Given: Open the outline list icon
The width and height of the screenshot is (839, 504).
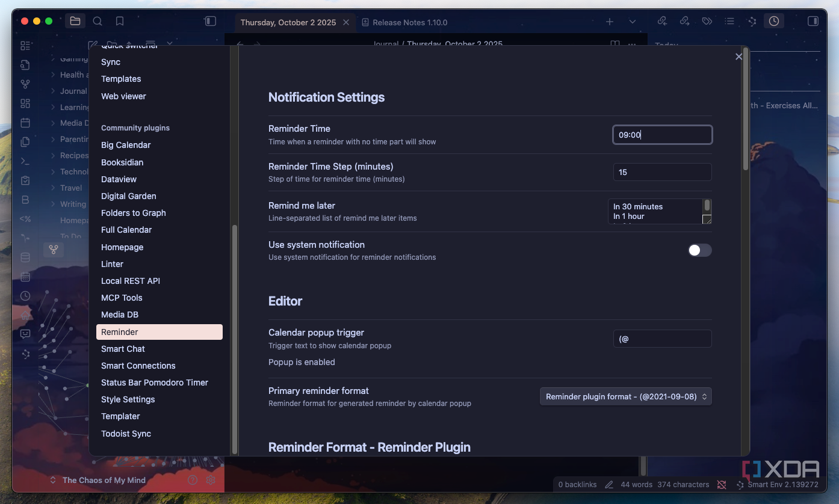Looking at the screenshot, I should click(729, 21).
